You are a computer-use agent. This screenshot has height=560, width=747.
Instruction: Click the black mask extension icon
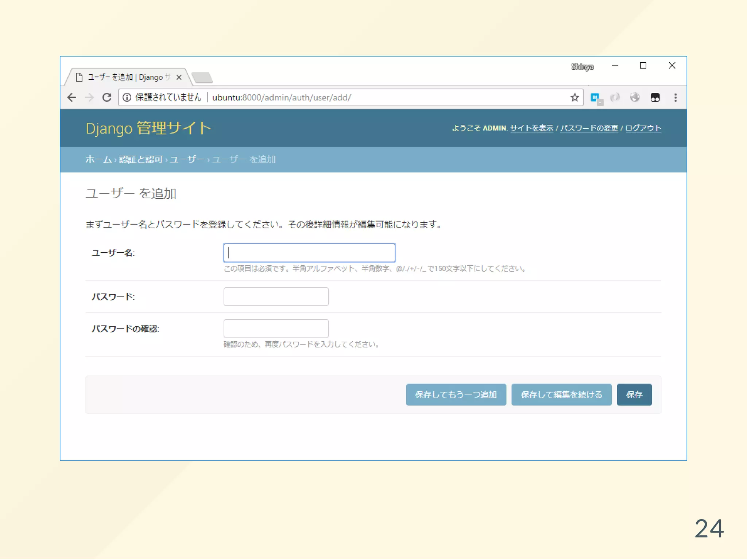click(655, 97)
